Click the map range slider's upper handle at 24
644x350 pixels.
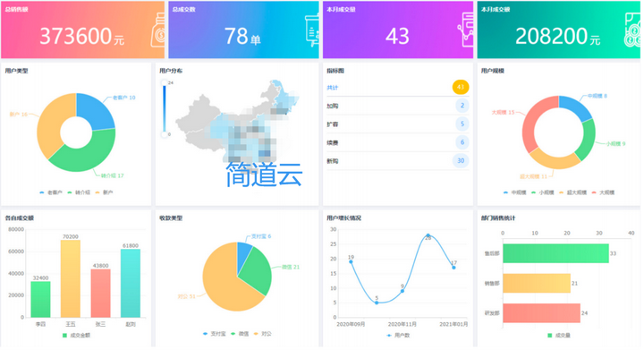click(x=165, y=82)
